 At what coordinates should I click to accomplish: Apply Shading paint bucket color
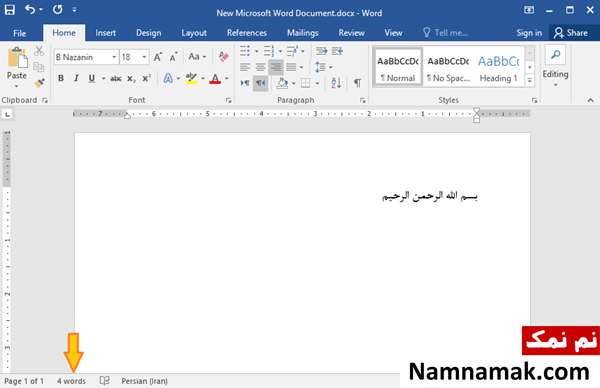tap(282, 83)
